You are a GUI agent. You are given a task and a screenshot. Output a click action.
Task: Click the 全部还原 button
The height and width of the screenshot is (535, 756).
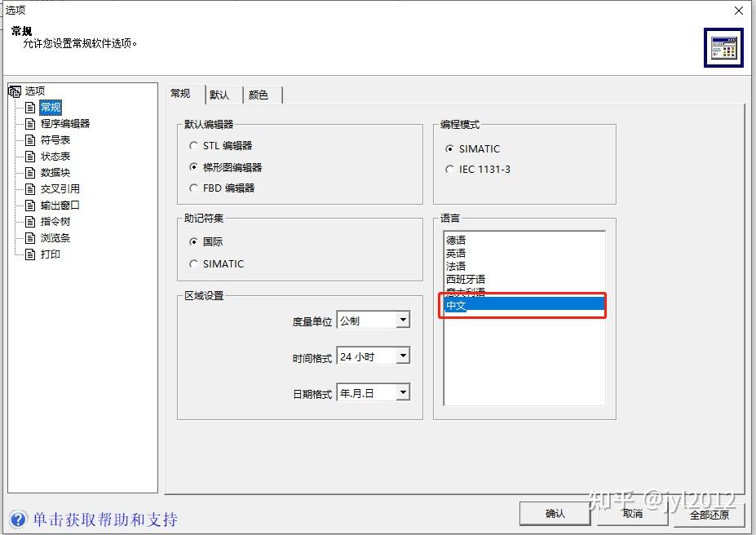coord(709,514)
